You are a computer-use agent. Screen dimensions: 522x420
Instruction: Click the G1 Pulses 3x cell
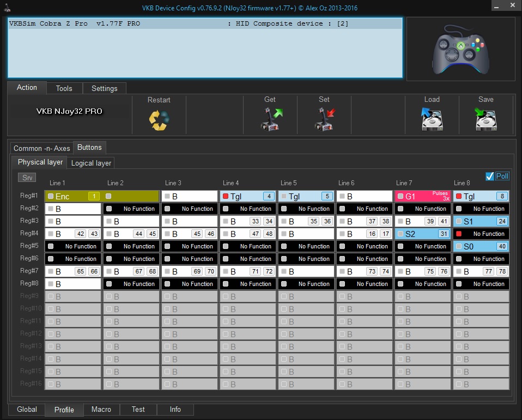pyautogui.click(x=422, y=196)
